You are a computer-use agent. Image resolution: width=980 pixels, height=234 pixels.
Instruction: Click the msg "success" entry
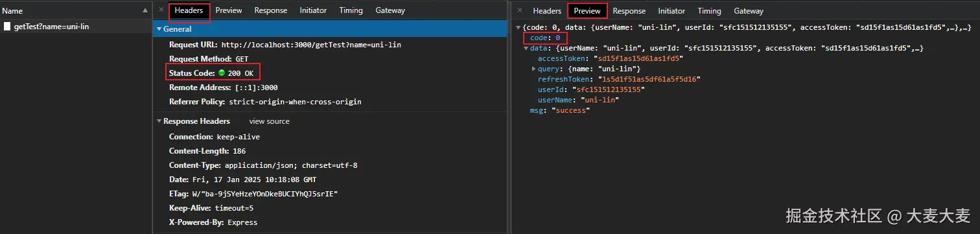[x=559, y=111]
